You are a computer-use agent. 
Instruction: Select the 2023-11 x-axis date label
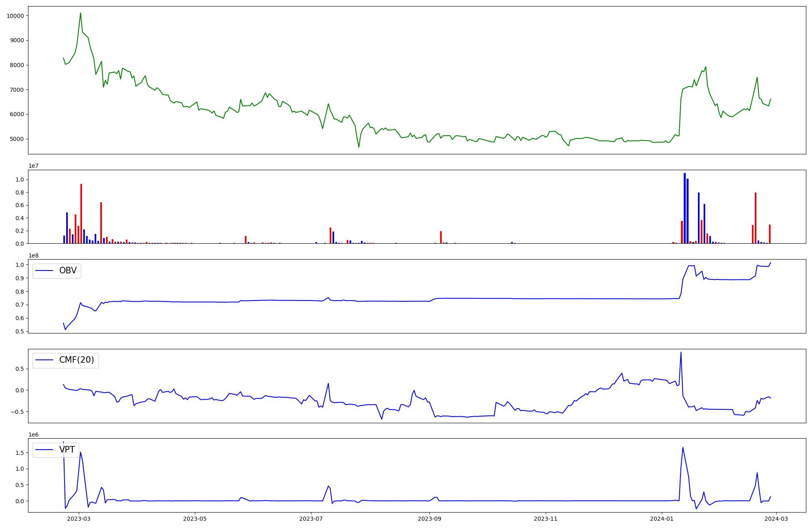point(545,519)
